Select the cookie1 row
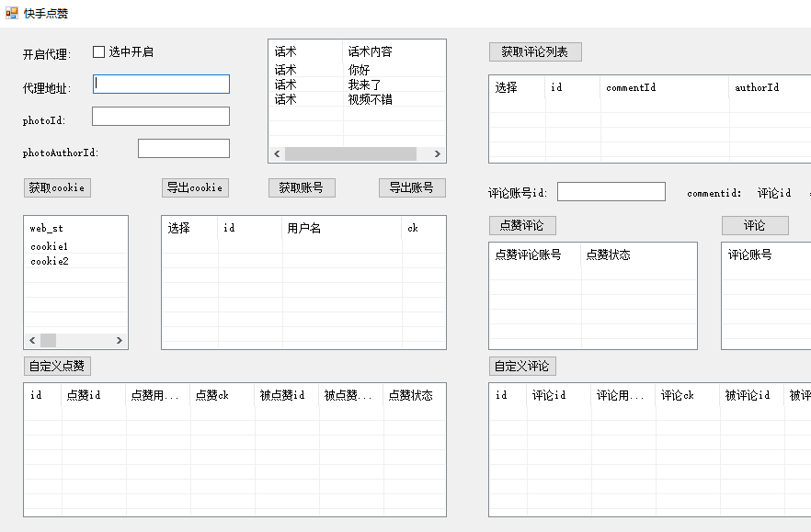811x532 pixels. pyautogui.click(x=76, y=246)
